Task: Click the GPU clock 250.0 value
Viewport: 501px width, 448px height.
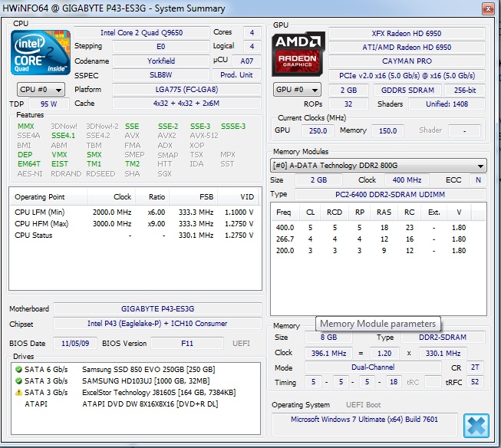Action: [x=318, y=130]
